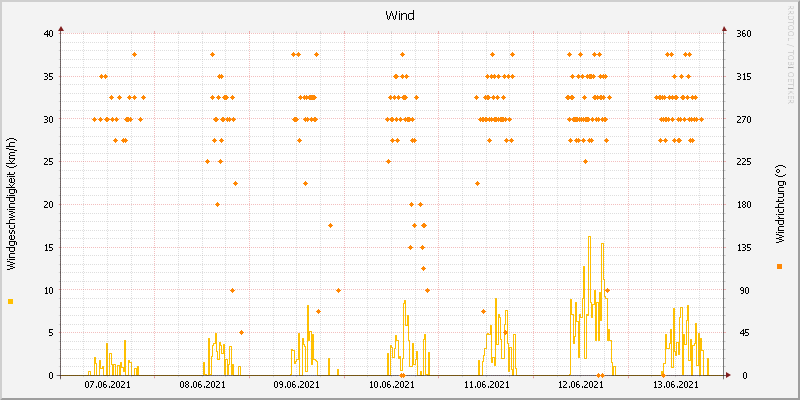The width and height of the screenshot is (800, 400).
Task: Click the right axis value 90
Action: pos(744,290)
